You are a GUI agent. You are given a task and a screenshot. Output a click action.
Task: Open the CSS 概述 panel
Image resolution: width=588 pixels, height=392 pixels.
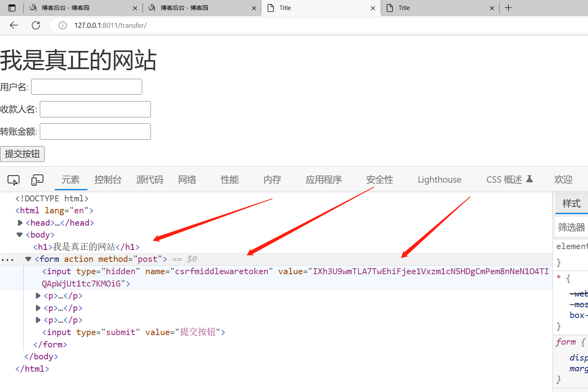pyautogui.click(x=510, y=180)
